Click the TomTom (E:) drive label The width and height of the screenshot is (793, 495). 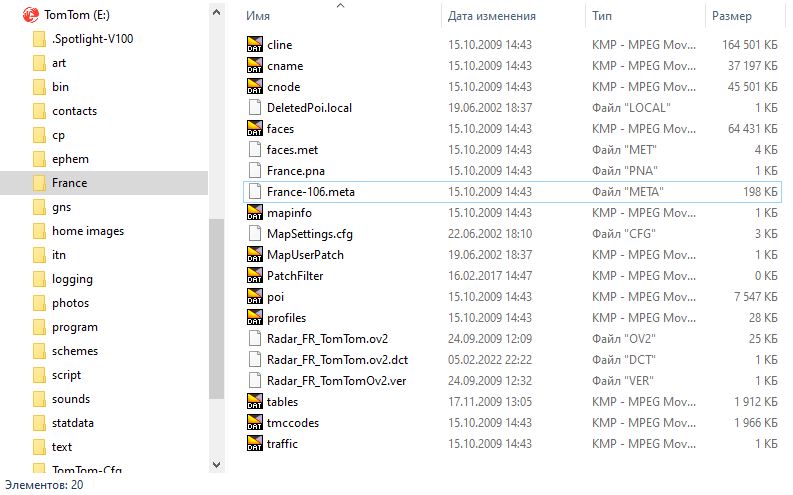click(x=77, y=15)
